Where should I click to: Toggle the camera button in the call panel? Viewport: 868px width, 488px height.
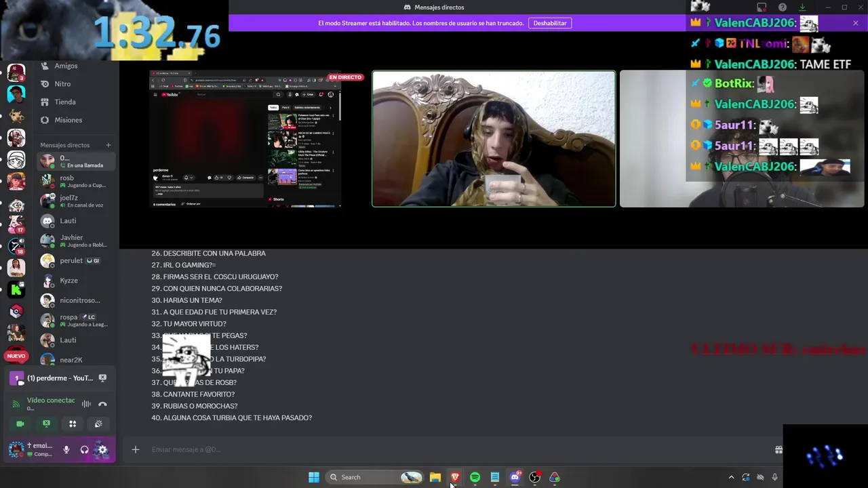point(20,424)
